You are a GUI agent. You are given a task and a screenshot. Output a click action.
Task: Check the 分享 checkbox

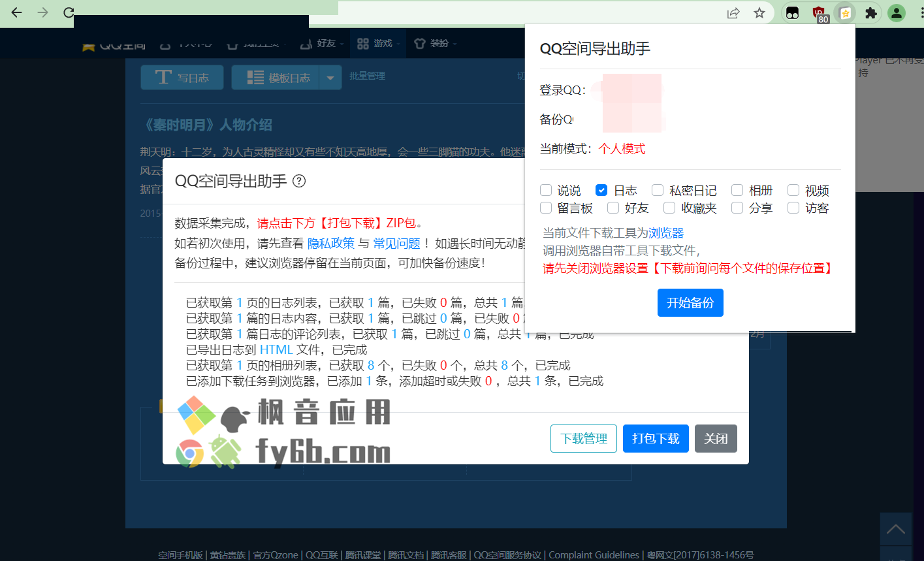(737, 208)
